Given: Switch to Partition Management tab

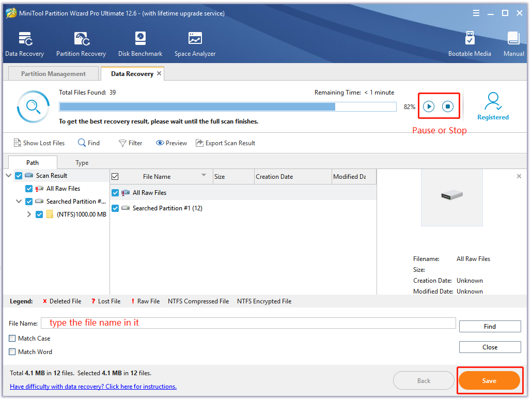Looking at the screenshot, I should (53, 74).
